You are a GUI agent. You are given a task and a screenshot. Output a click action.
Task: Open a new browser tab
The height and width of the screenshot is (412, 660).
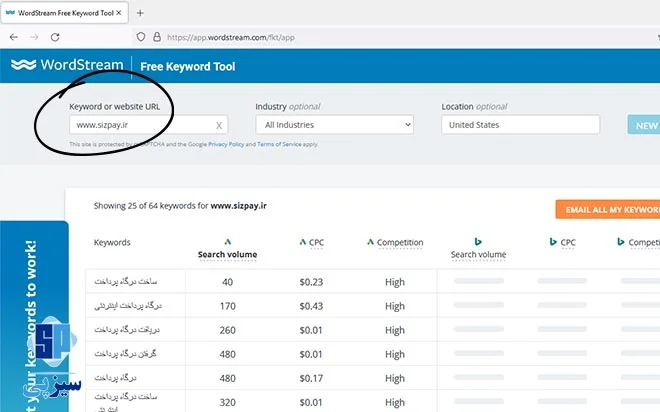click(140, 13)
